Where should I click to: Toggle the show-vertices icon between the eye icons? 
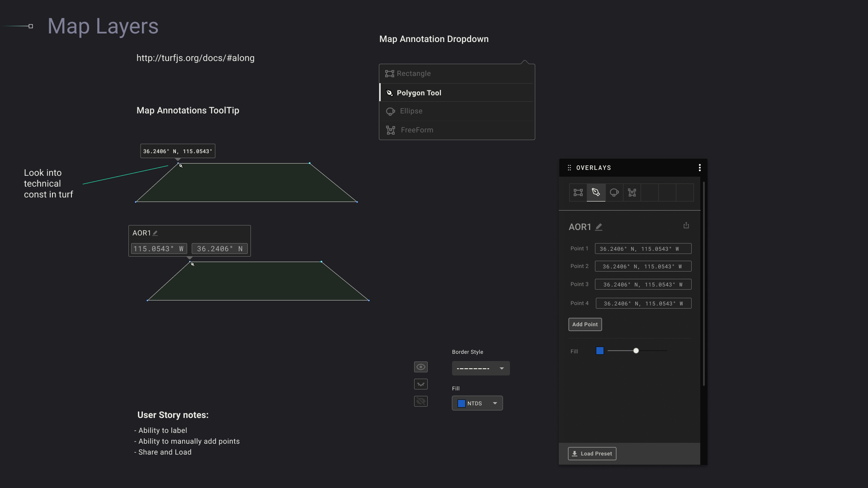pos(420,384)
